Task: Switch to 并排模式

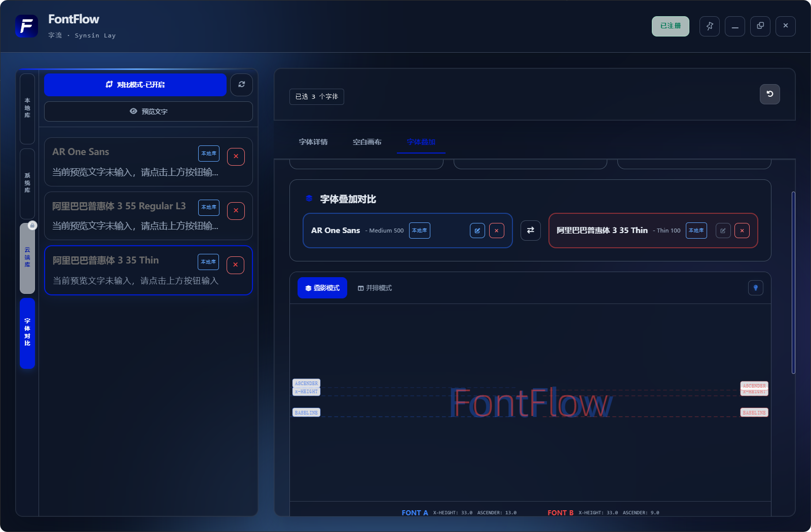Action: [x=375, y=288]
